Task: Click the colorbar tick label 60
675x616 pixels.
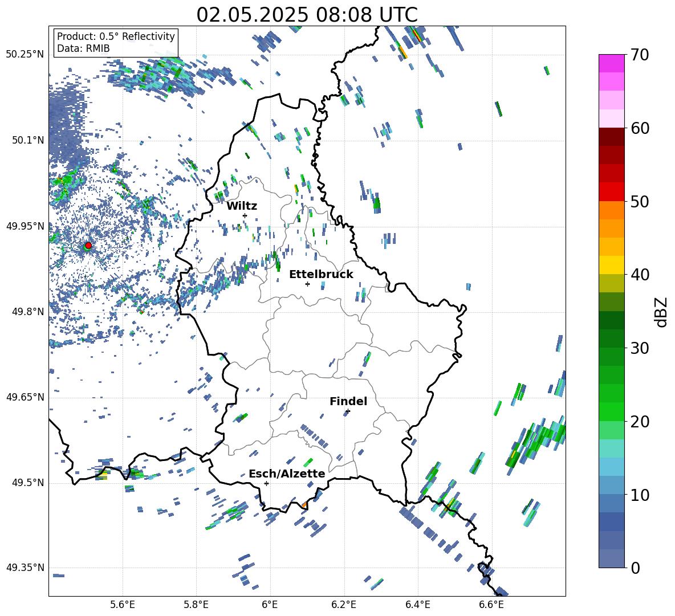Action: tap(640, 128)
